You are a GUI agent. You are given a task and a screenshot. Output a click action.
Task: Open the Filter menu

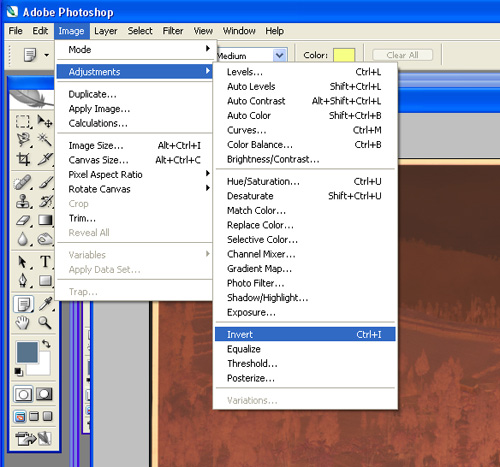(173, 31)
